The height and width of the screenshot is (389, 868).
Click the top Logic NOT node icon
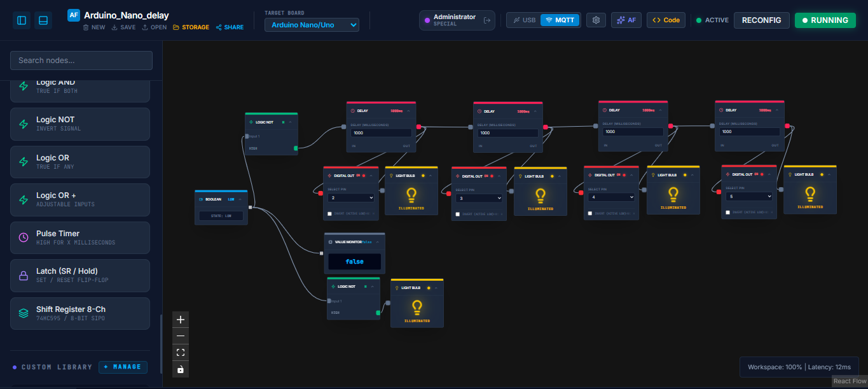point(252,122)
